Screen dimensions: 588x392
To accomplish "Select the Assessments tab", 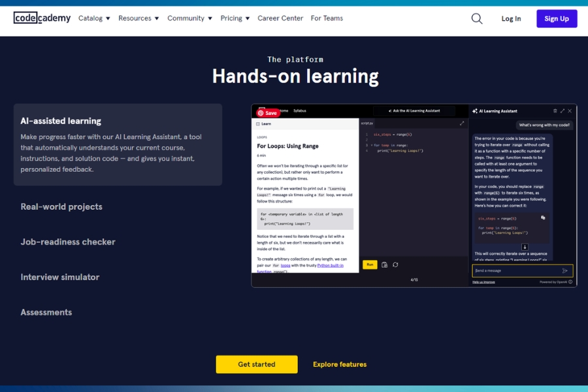I will (x=46, y=312).
